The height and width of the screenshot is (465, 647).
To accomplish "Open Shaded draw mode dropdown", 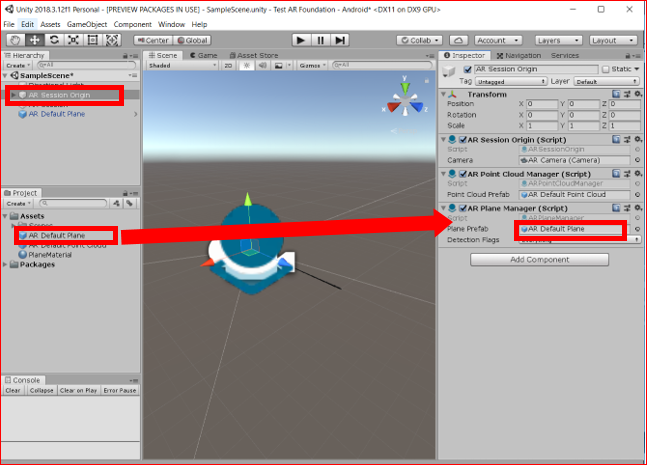I will [182, 65].
